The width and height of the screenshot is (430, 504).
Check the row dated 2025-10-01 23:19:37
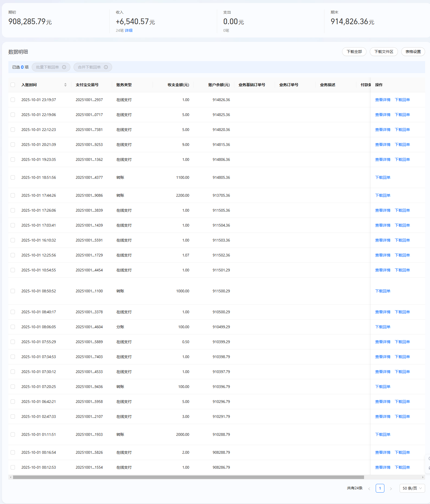click(13, 100)
